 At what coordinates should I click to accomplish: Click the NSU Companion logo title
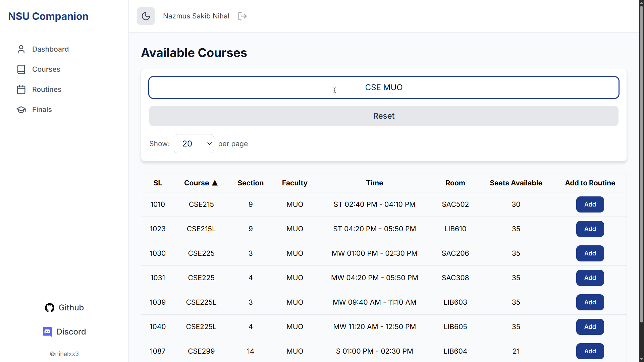48,16
